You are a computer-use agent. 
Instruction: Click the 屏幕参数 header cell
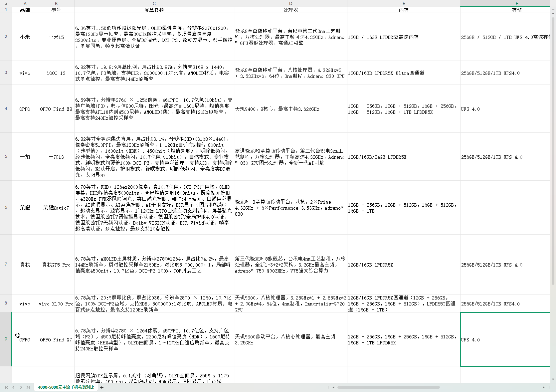coord(154,10)
